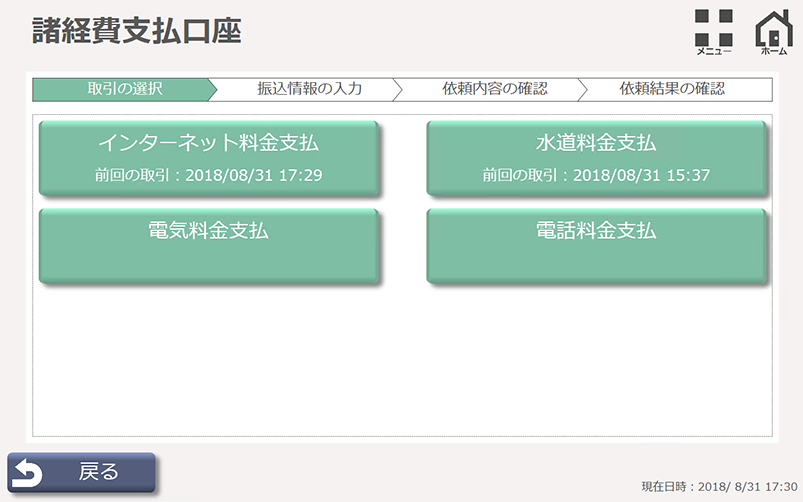Viewport: 803px width, 502px height.
Task: Click the 現在日時 timestamp text
Action: [x=719, y=487]
